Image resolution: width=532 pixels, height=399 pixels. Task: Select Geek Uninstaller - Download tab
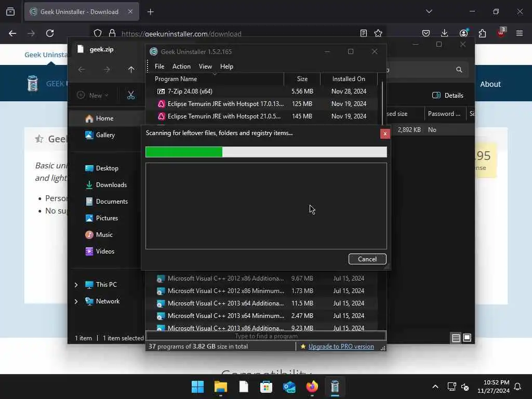[x=82, y=12]
